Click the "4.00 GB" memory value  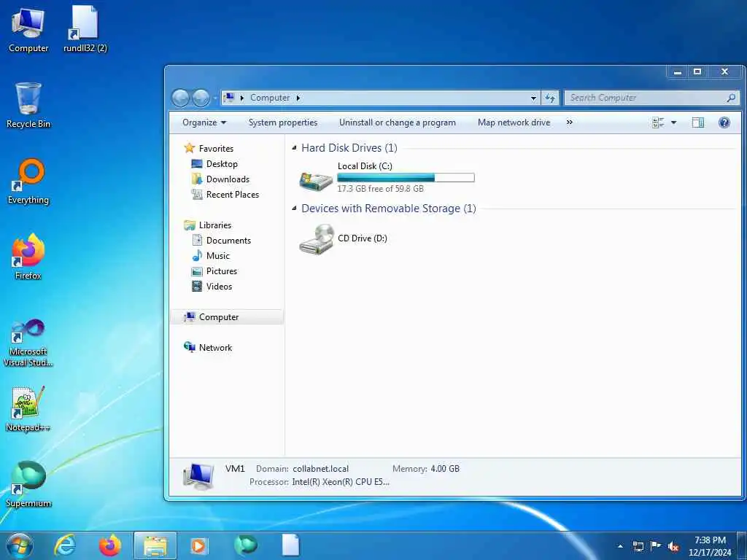coord(445,469)
